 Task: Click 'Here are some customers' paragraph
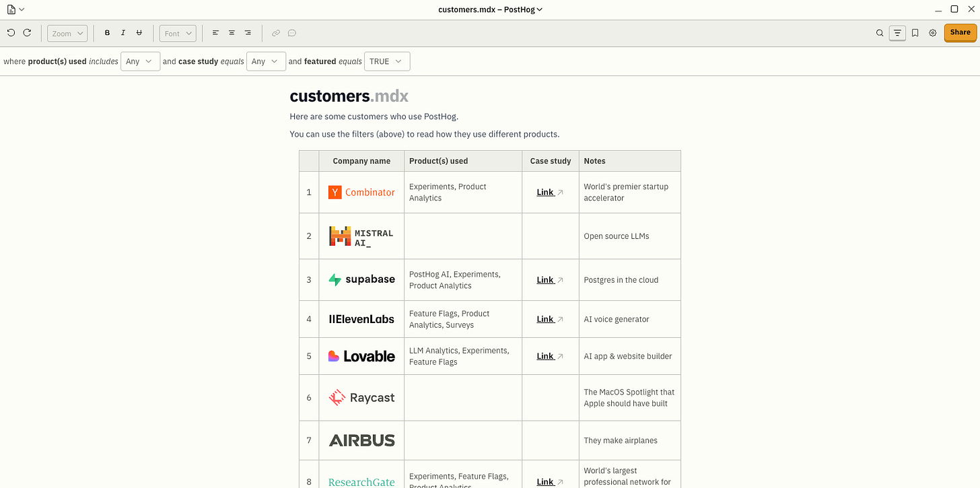point(374,116)
